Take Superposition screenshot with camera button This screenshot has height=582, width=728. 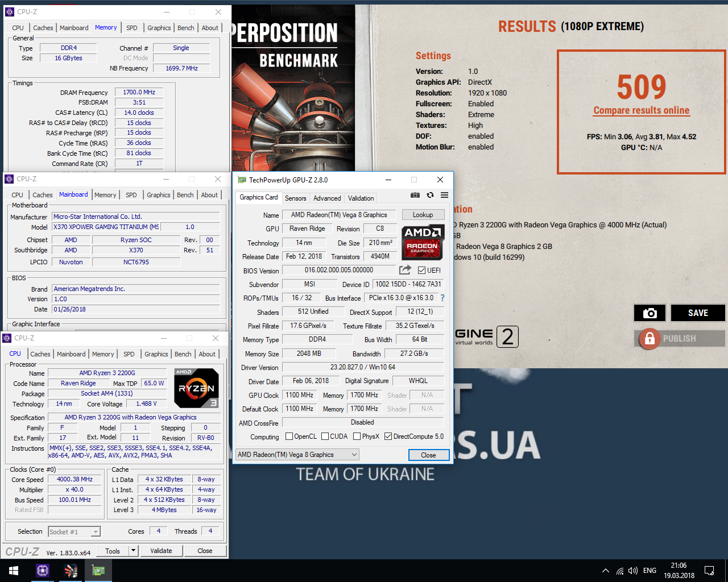point(650,313)
